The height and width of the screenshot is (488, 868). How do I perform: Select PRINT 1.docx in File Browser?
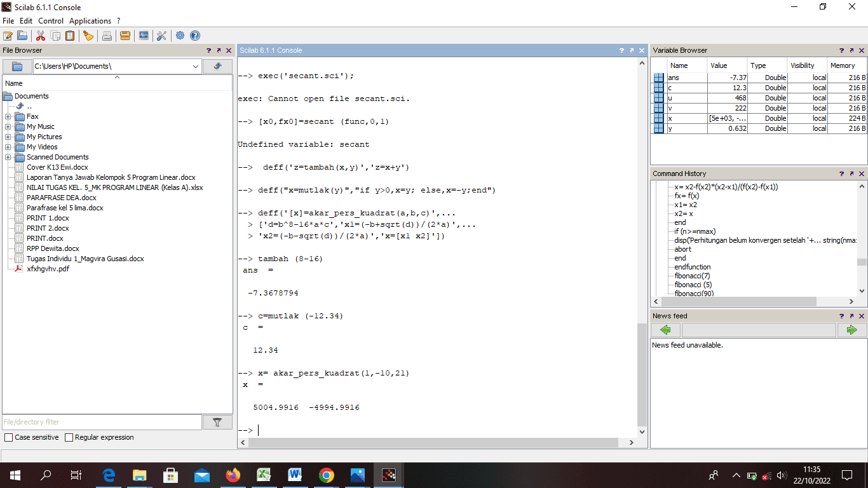point(48,218)
